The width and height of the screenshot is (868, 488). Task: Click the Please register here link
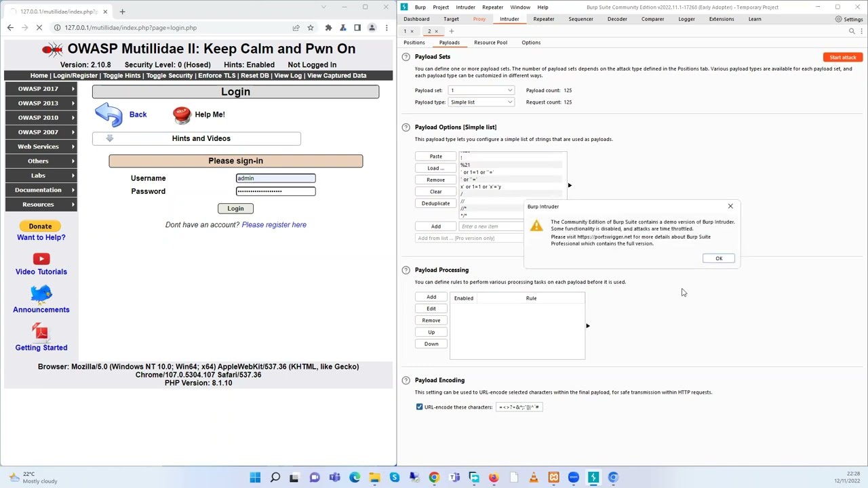point(274,224)
